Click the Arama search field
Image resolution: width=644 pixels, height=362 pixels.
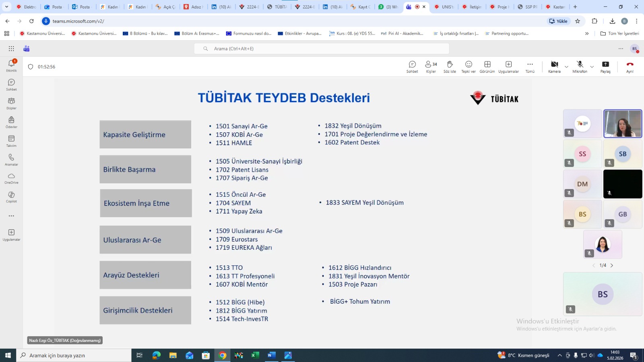pyautogui.click(x=322, y=49)
